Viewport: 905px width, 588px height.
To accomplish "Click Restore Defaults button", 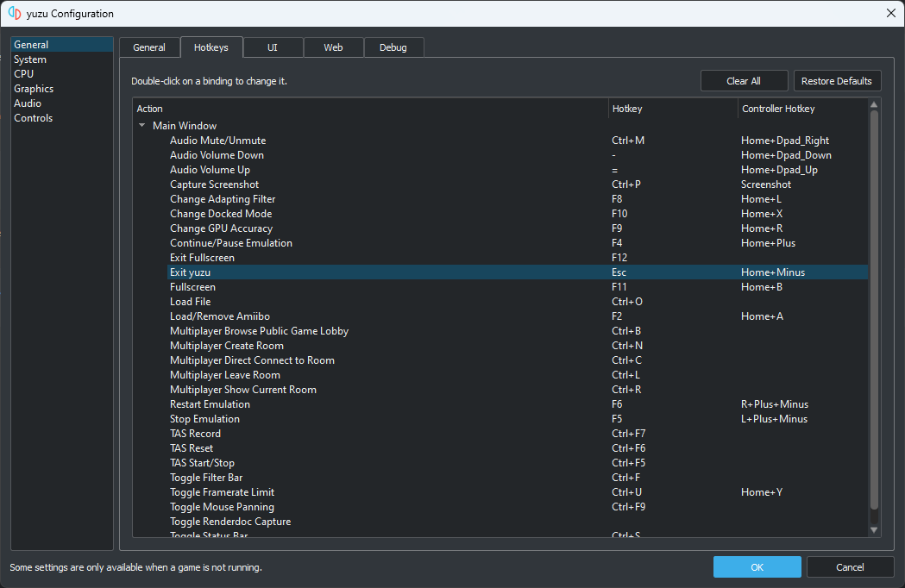I will [x=837, y=81].
